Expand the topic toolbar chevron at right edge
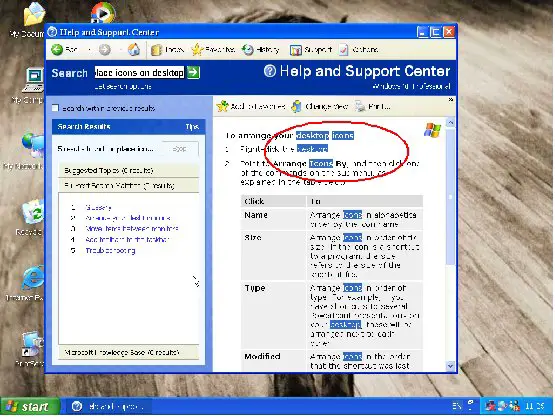The height and width of the screenshot is (417, 555). coord(451,100)
